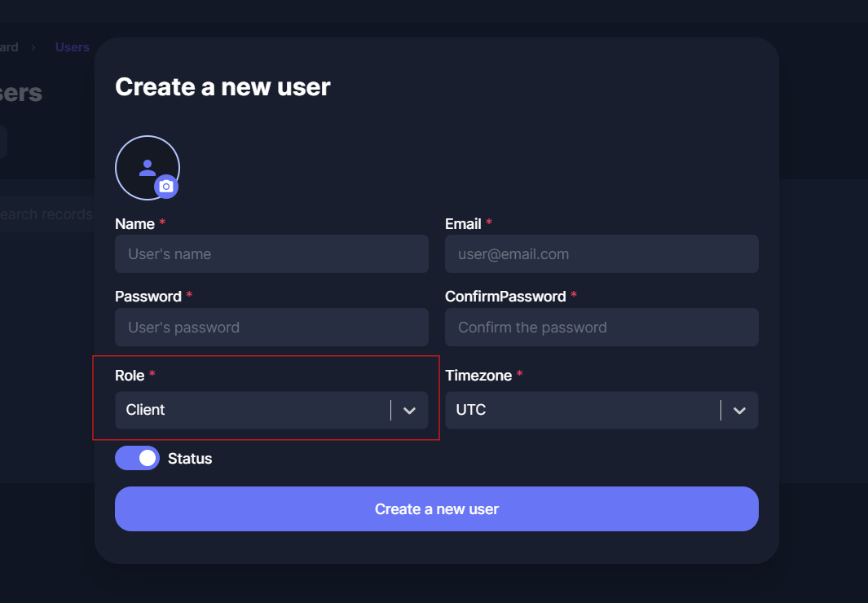Focus the Confirm the password field
This screenshot has width=868, height=603.
click(601, 328)
